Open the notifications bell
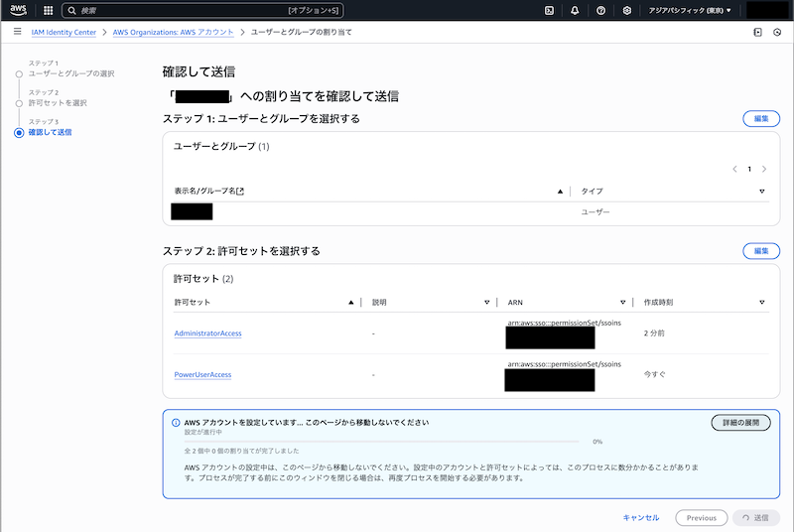 (x=575, y=10)
